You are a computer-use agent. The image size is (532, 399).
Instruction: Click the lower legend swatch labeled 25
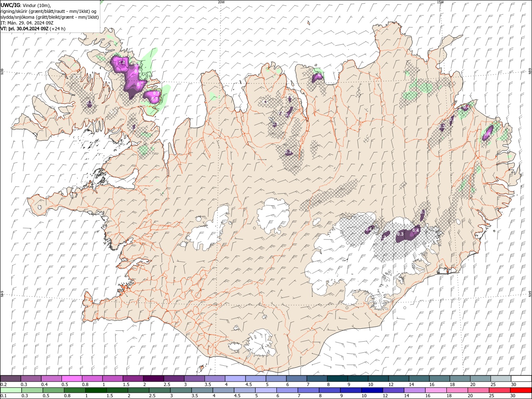499,390
